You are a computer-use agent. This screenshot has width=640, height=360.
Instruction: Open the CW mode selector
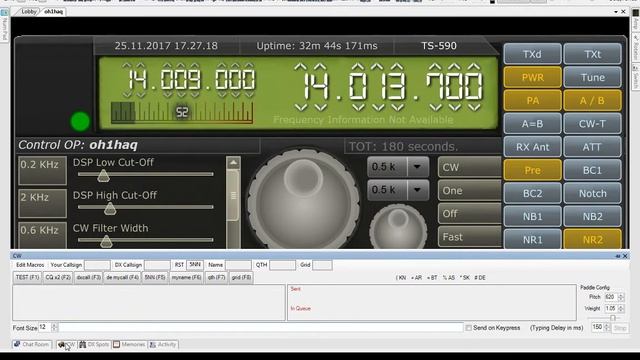(x=470, y=167)
